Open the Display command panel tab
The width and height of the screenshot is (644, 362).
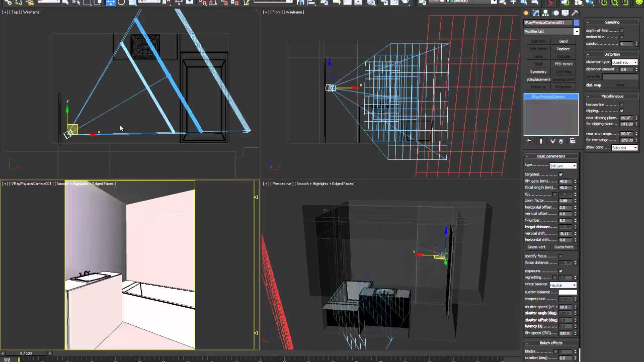566,13
